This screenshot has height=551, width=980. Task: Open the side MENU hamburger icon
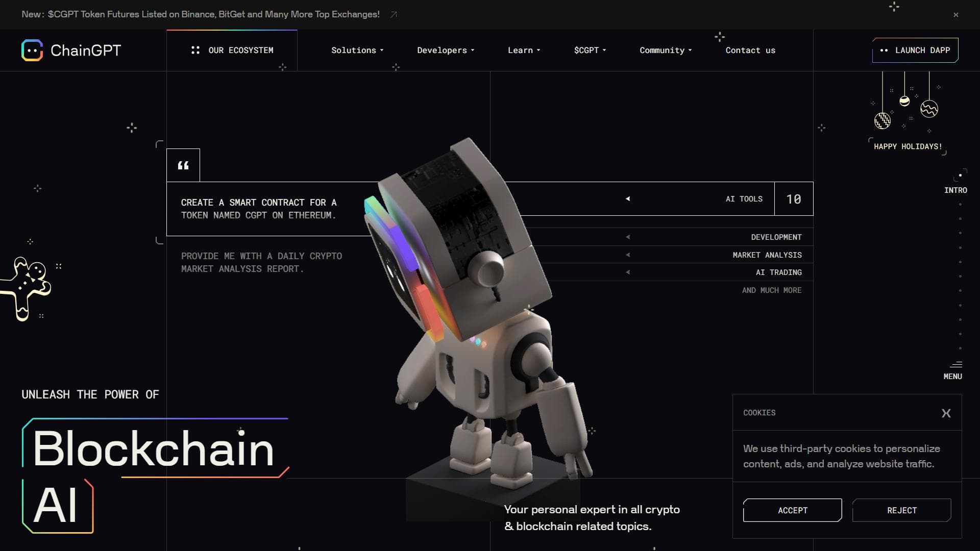pyautogui.click(x=956, y=364)
